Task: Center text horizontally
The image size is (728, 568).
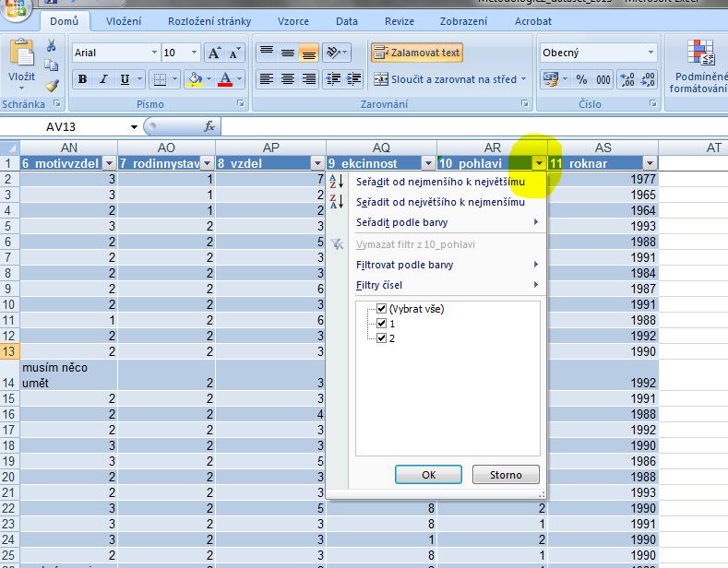Action: (x=288, y=79)
